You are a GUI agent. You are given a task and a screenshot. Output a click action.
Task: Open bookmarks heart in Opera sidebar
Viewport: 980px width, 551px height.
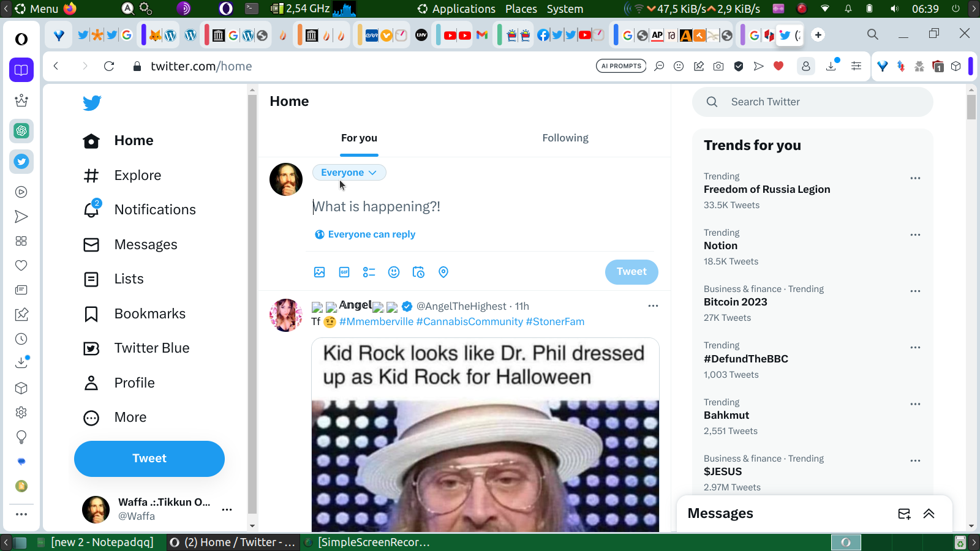(21, 266)
